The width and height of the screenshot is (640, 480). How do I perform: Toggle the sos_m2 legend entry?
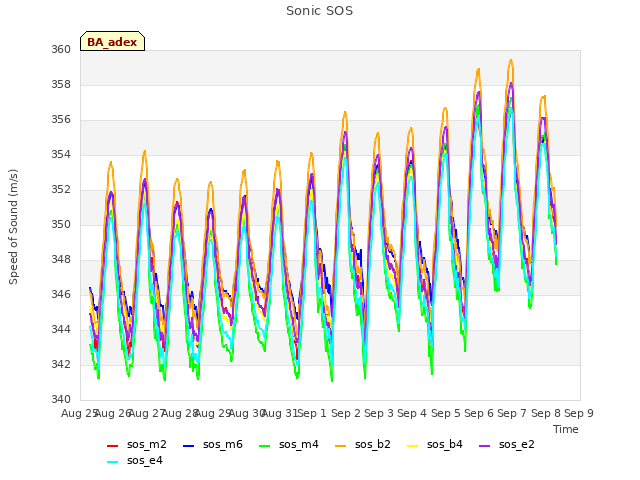click(x=137, y=444)
